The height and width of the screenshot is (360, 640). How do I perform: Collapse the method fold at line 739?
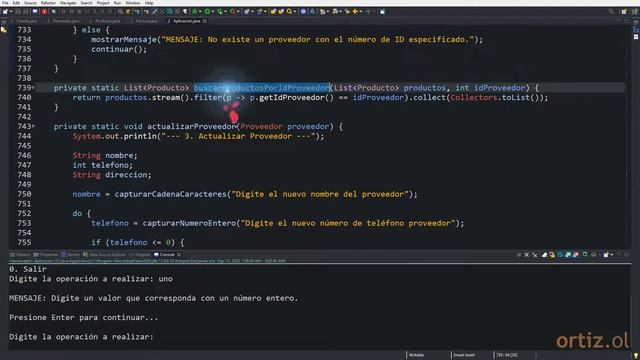33,88
